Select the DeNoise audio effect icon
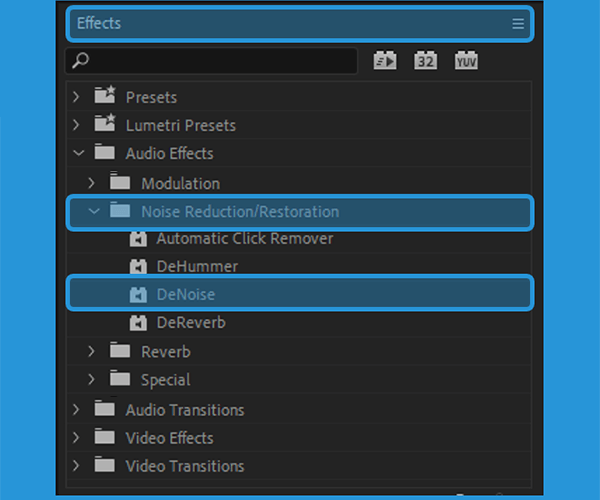Screen dimensions: 600x500 click(138, 295)
